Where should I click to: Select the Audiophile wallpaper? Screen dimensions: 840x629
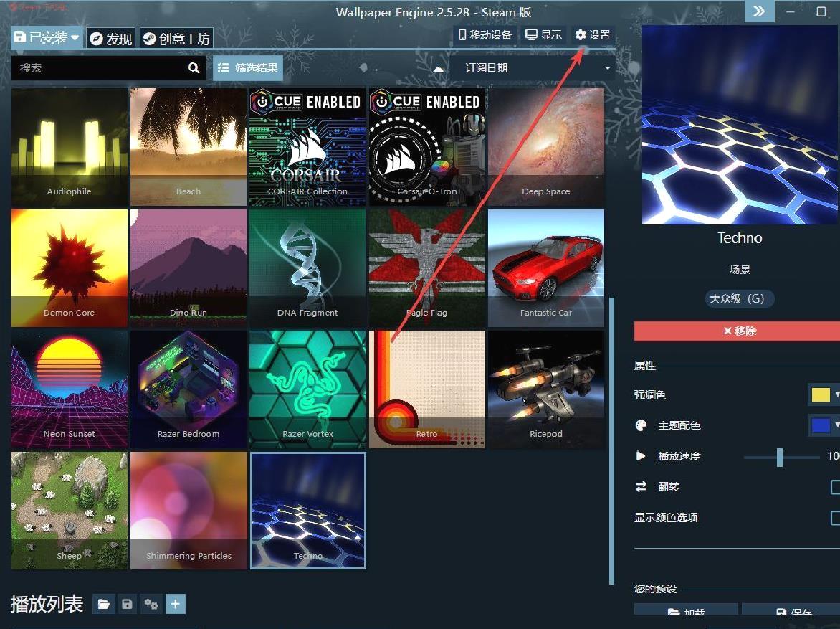click(69, 147)
